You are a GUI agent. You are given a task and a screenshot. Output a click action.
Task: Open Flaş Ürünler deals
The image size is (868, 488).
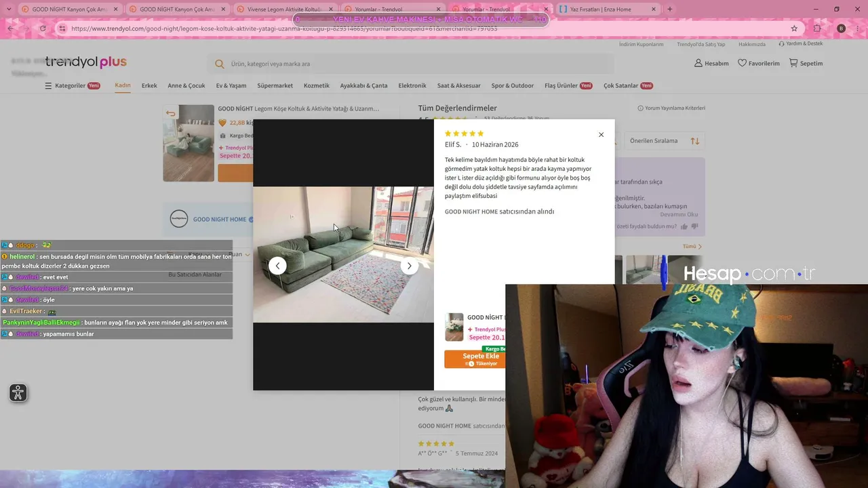(x=568, y=85)
